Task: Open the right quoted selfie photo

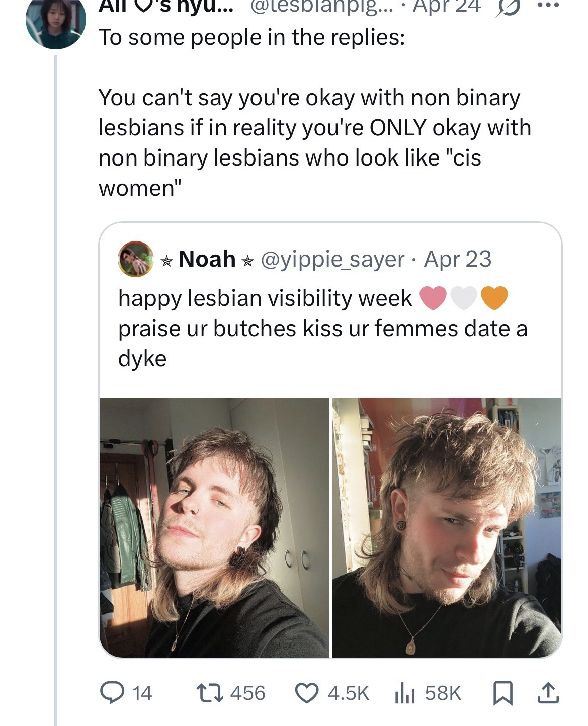Action: coord(447,527)
